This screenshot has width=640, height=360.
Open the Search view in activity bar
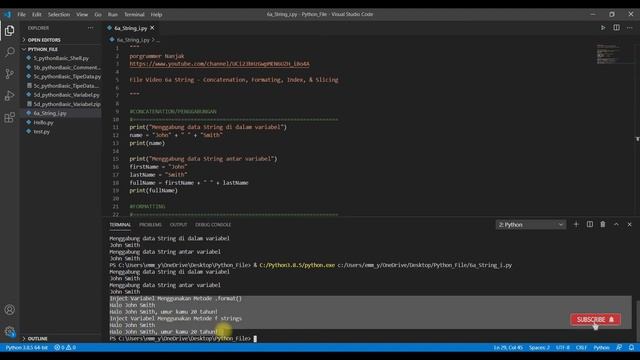pyautogui.click(x=9, y=52)
